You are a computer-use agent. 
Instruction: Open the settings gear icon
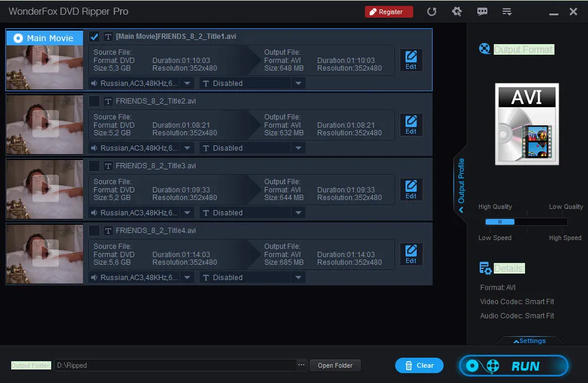457,12
